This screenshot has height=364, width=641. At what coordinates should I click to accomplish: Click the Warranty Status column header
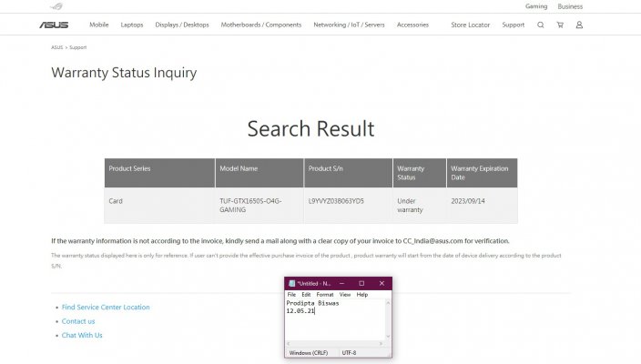pos(420,173)
